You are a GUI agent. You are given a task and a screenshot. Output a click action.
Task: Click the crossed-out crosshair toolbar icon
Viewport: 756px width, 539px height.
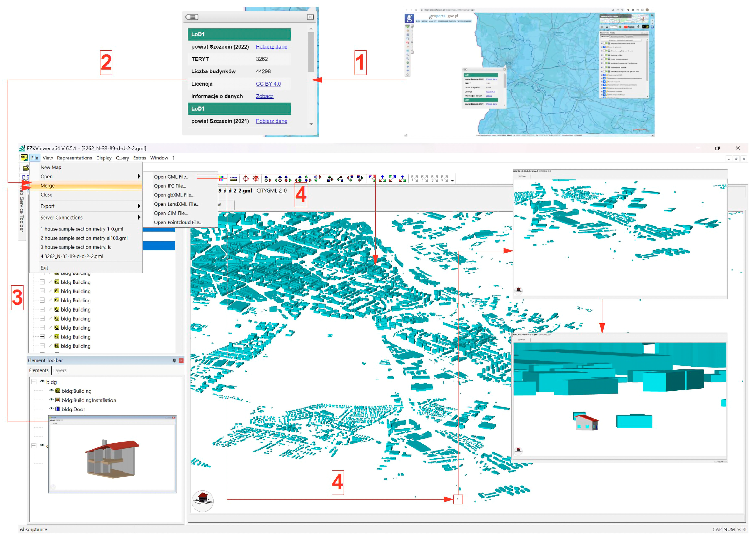(x=256, y=179)
